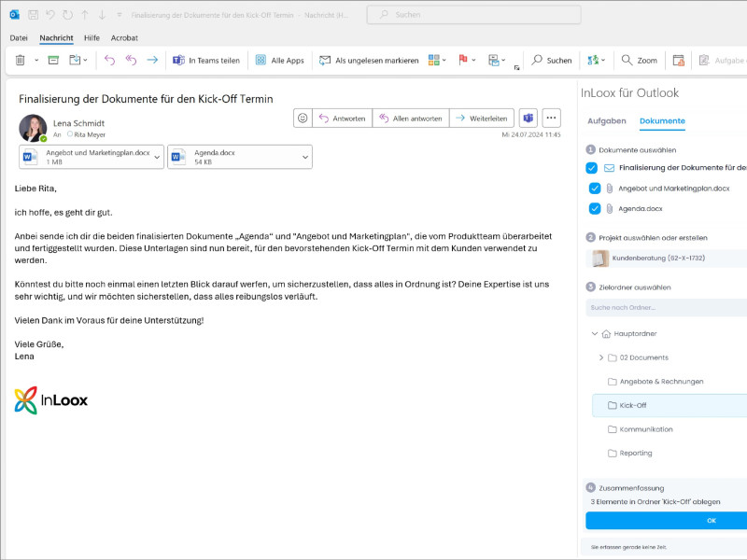
Task: Open the follow-up flag dropdown arrow
Action: coord(473,61)
